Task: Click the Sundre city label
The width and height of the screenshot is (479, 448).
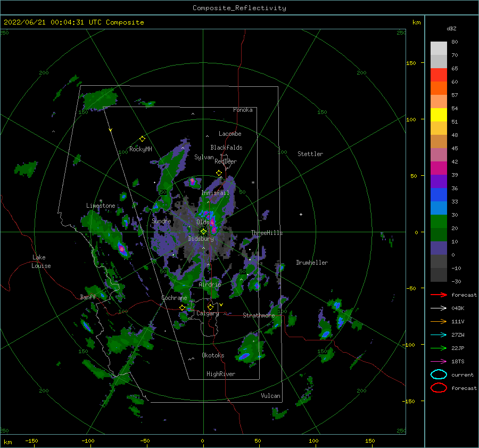Action: 161,221
